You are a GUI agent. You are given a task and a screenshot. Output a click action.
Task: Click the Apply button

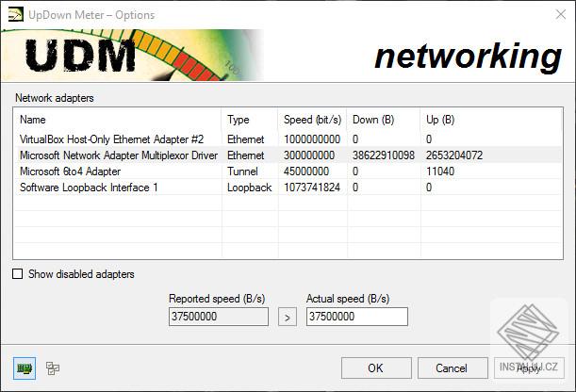tap(529, 368)
